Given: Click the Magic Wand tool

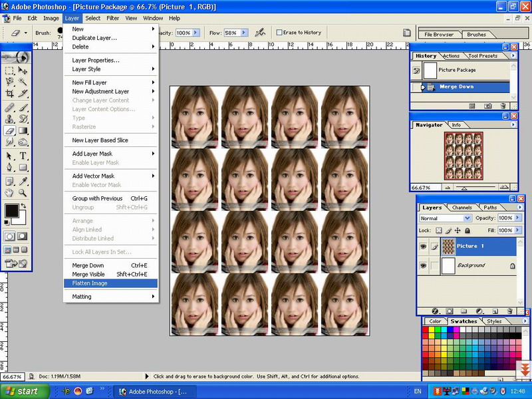Looking at the screenshot, I should coord(23,82).
